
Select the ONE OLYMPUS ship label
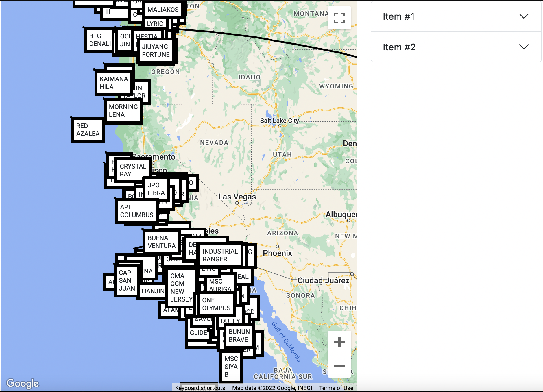point(216,304)
